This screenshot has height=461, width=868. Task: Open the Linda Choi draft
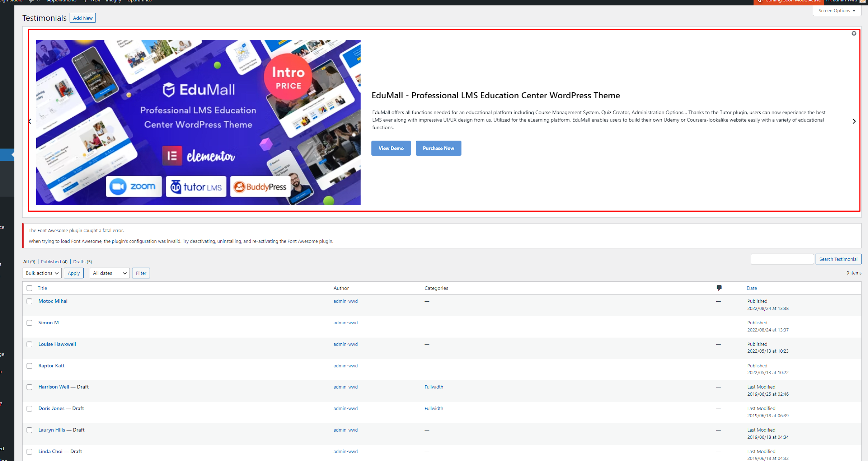[x=50, y=451]
